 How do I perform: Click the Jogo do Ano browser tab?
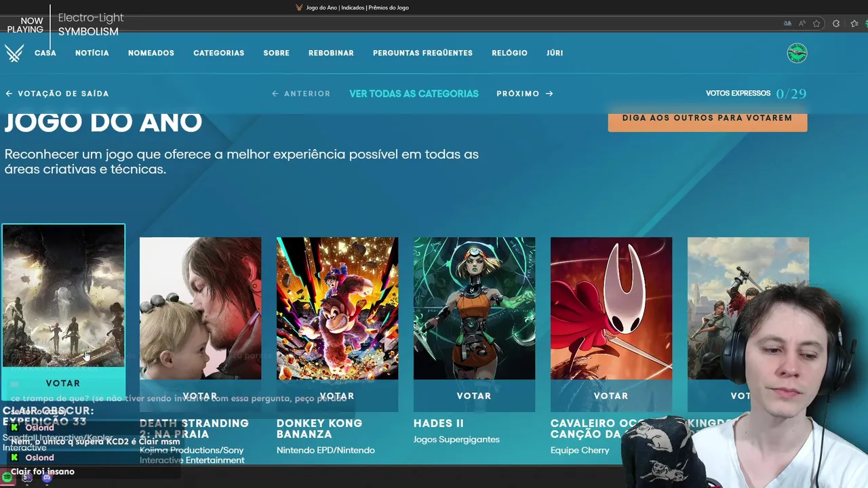tap(353, 7)
